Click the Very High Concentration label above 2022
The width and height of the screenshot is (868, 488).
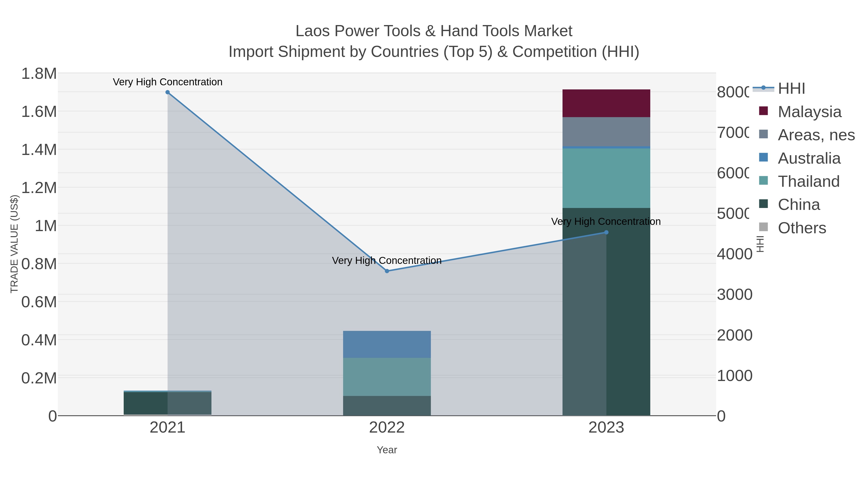[387, 260]
